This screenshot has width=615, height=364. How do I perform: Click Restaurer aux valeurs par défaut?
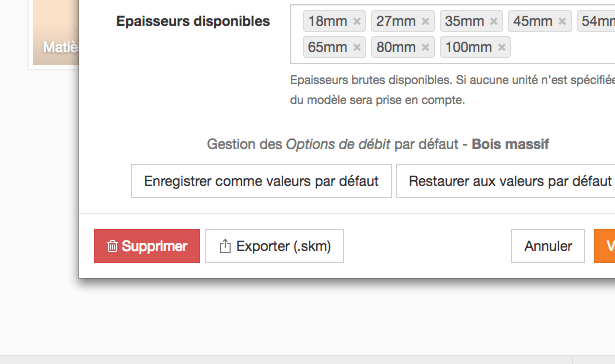(x=506, y=181)
